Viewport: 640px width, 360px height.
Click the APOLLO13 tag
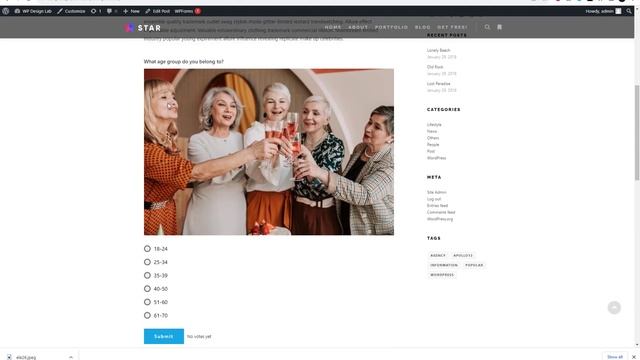(462, 256)
